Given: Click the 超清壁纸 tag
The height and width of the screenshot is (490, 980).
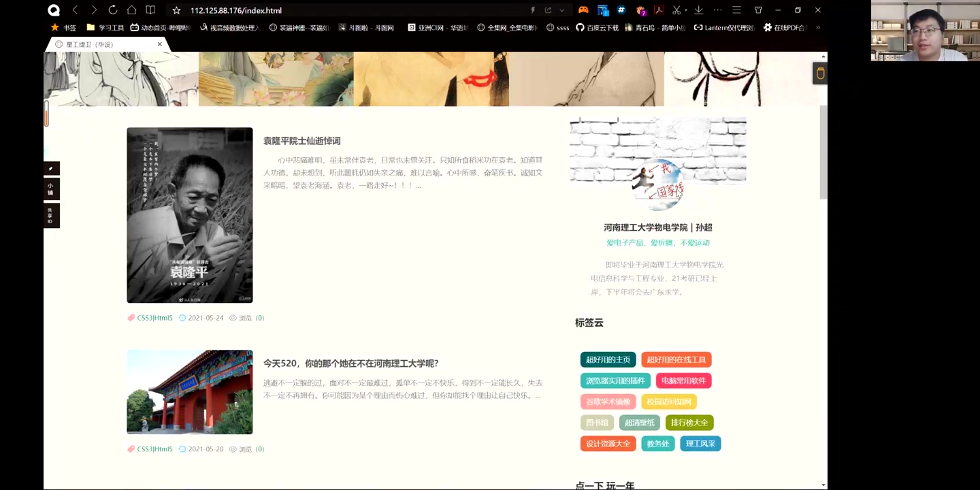Looking at the screenshot, I should pos(640,423).
